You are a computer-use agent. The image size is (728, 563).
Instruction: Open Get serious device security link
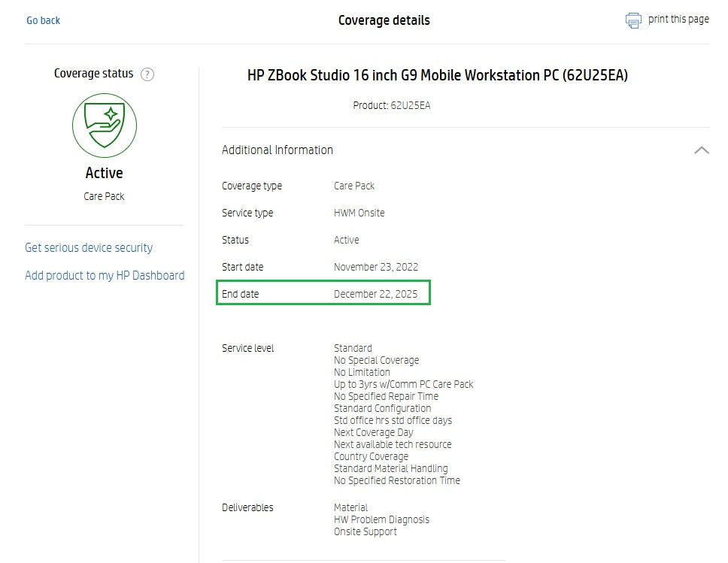pos(89,248)
